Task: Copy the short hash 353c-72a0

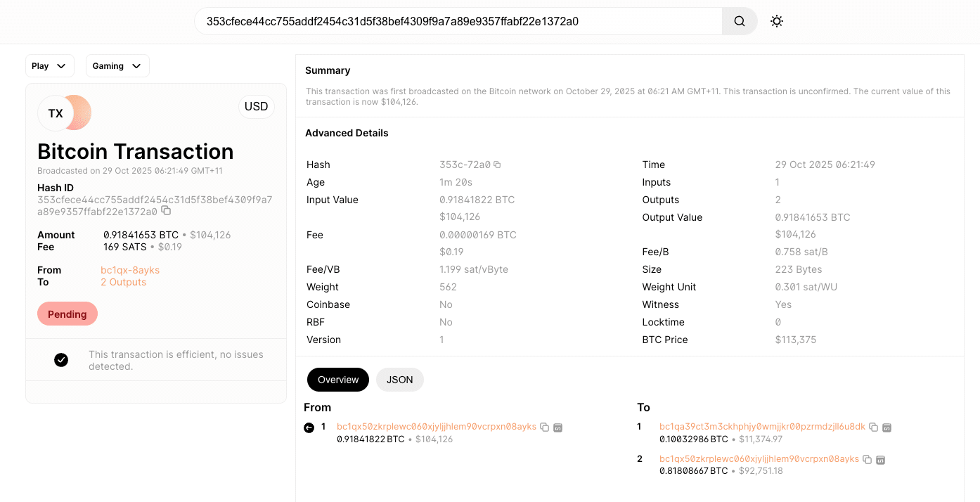Action: 497,165
